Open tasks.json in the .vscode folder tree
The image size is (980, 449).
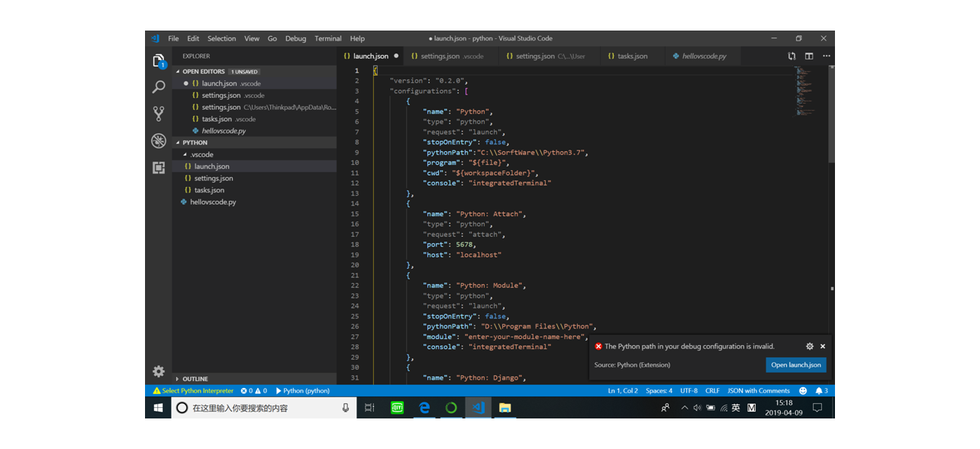(x=254, y=190)
